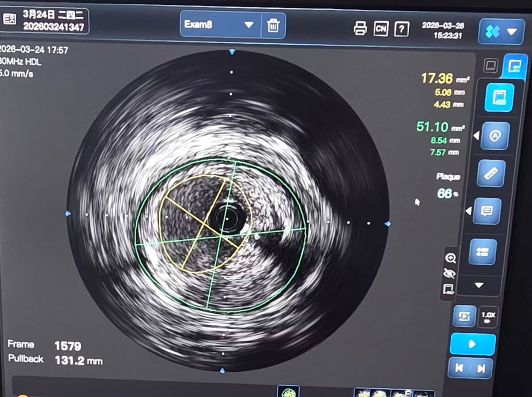Image resolution: width=532 pixels, height=397 pixels.
Task: Click the green 8.54 mm diameter value
Action: tap(445, 140)
